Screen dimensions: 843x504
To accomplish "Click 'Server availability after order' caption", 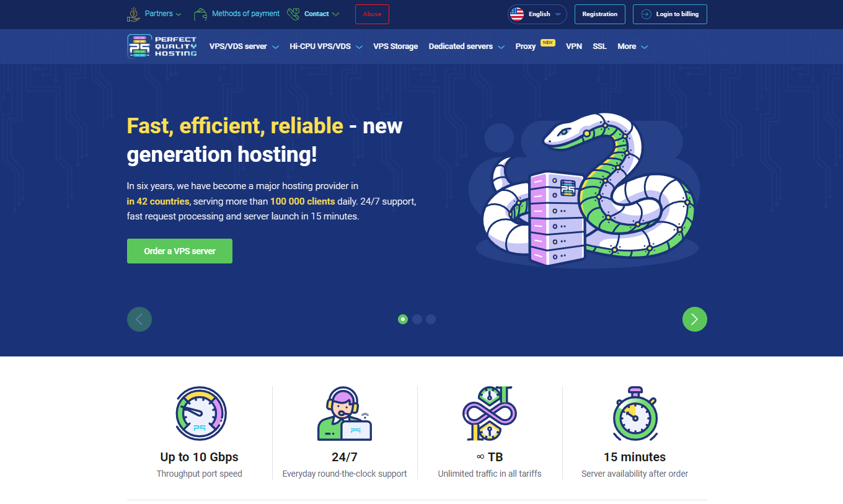I will (635, 474).
